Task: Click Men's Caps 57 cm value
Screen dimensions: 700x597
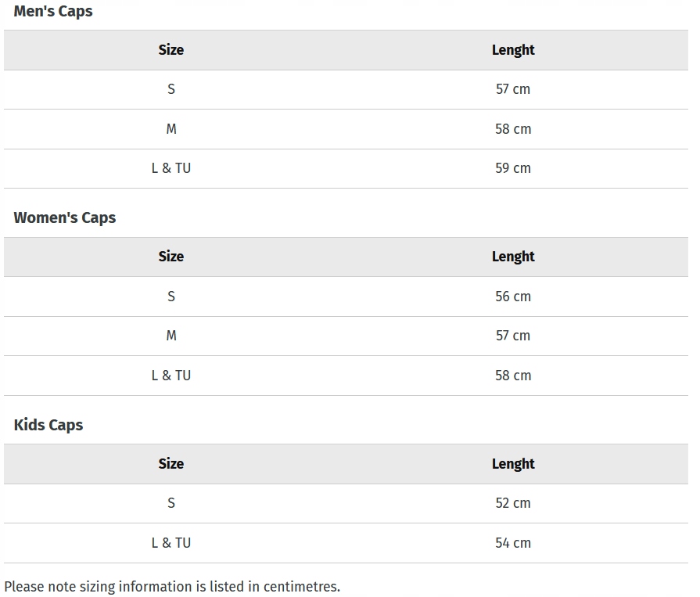Action: pos(513,89)
